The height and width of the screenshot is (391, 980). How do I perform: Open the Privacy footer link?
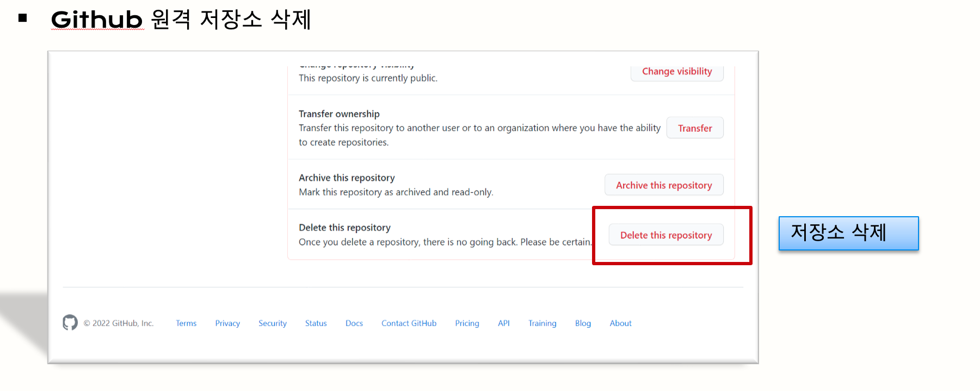(x=227, y=323)
